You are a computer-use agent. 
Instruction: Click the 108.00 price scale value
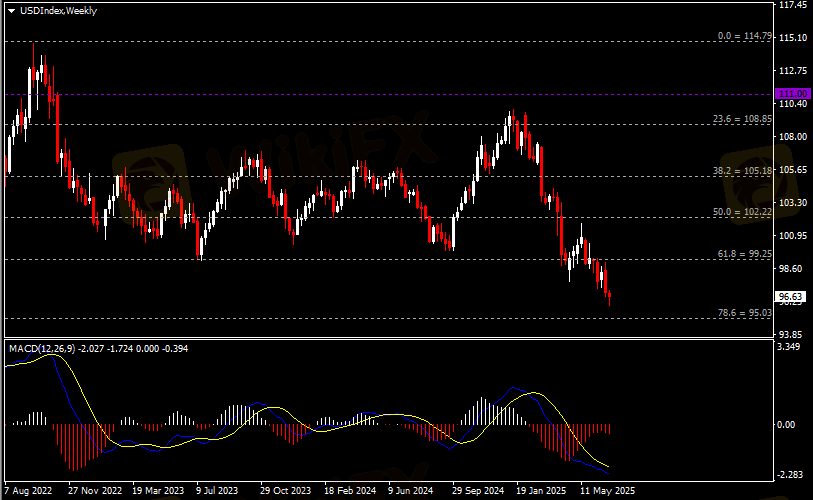tap(793, 136)
